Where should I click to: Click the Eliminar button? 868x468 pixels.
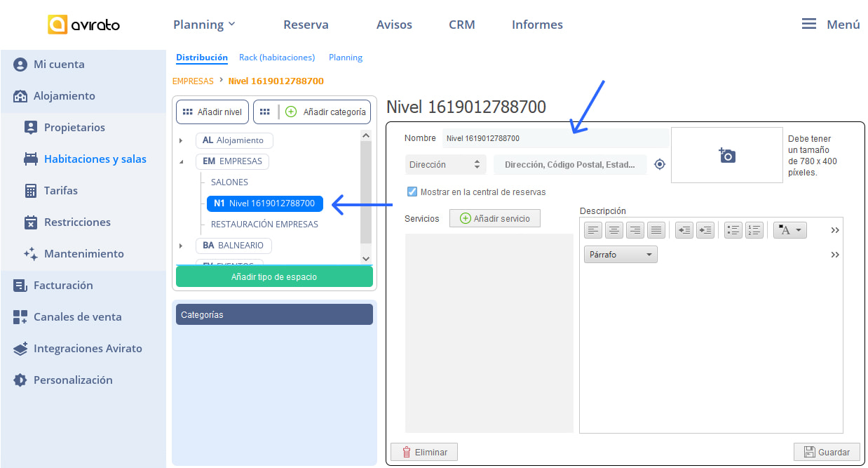(424, 453)
